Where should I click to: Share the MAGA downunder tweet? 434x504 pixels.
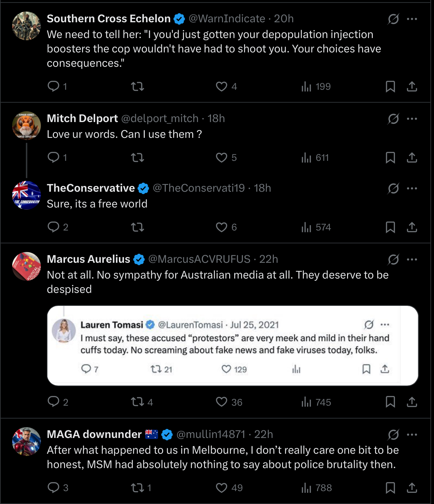[412, 487]
